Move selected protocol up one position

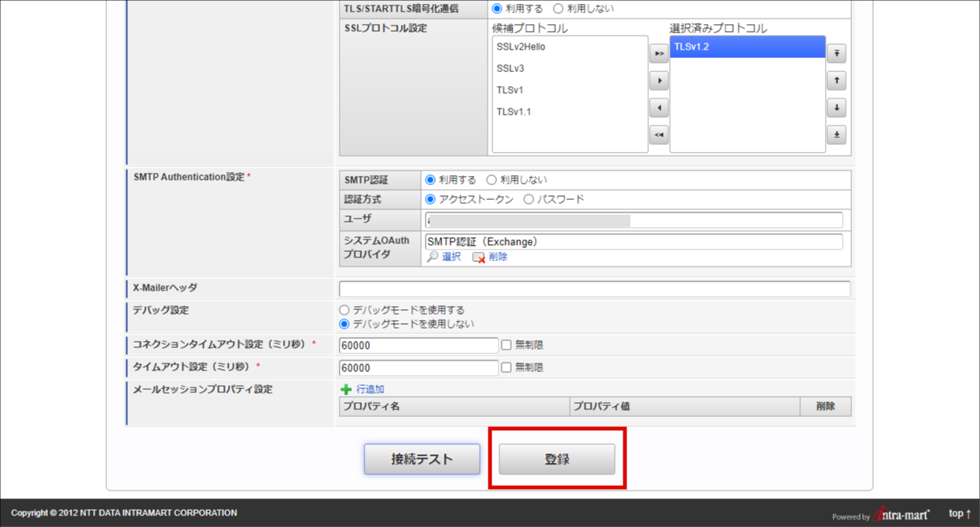tap(836, 81)
